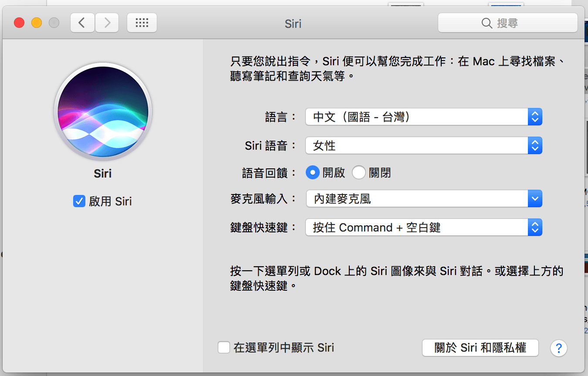Open 麥克風輸入 dropdown showing 內建麥克風
This screenshot has width=588, height=376.
(x=424, y=199)
